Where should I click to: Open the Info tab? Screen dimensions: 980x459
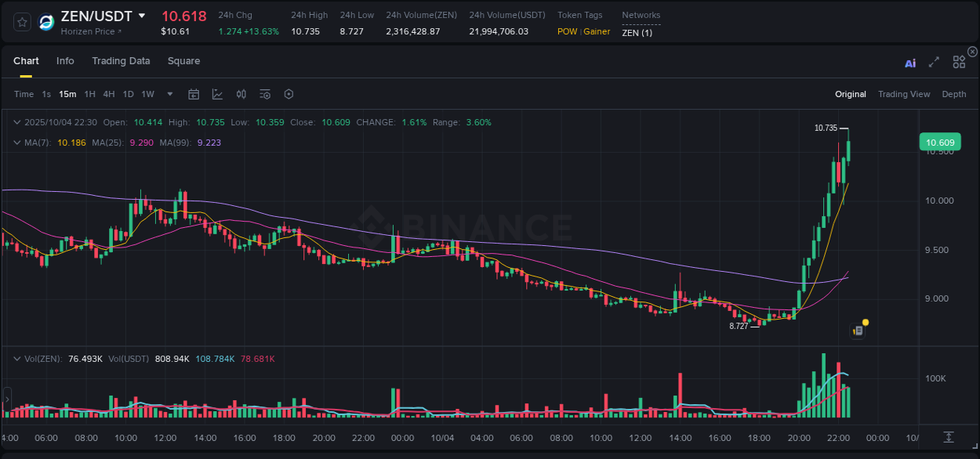pos(65,61)
